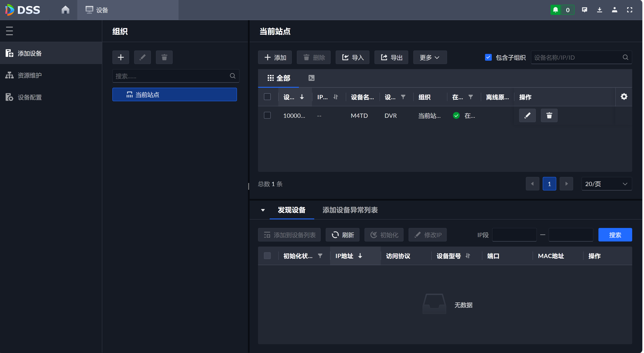Open the user account icon
The width and height of the screenshot is (644, 353).
[x=614, y=10]
